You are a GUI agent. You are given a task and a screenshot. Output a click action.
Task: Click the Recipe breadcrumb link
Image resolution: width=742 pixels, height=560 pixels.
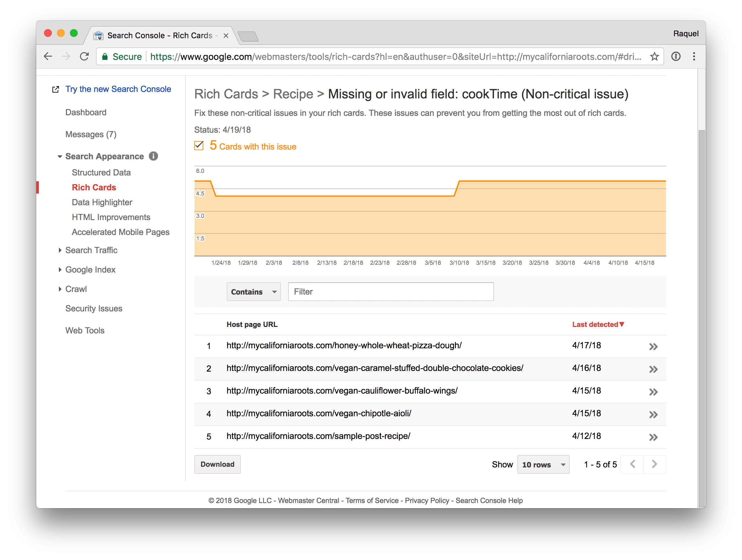(x=293, y=94)
